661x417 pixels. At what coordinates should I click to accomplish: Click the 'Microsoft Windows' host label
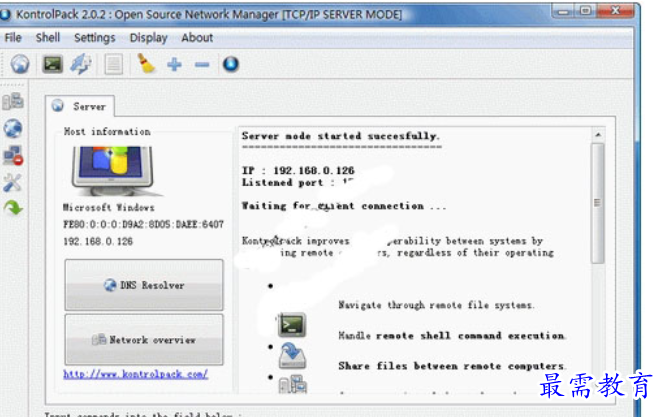click(109, 207)
